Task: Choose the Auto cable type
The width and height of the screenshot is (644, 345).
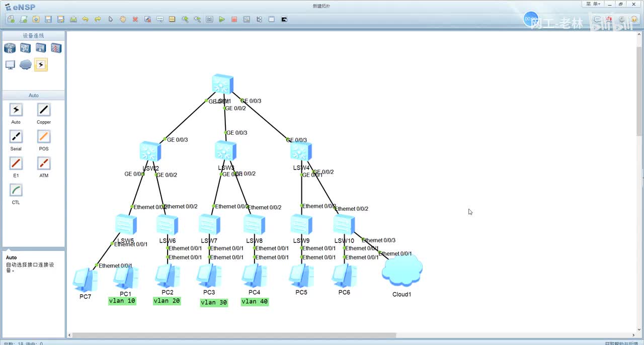Action: [x=16, y=110]
